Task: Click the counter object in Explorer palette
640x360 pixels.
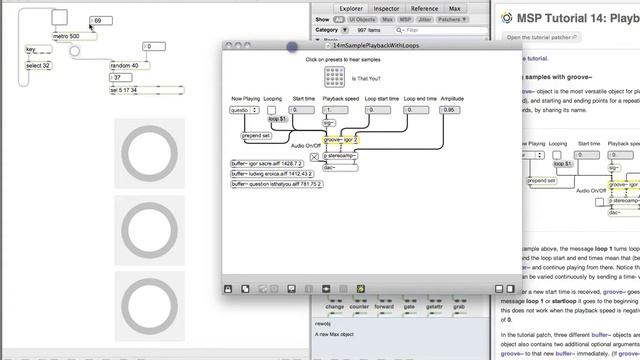Action: 359,306
